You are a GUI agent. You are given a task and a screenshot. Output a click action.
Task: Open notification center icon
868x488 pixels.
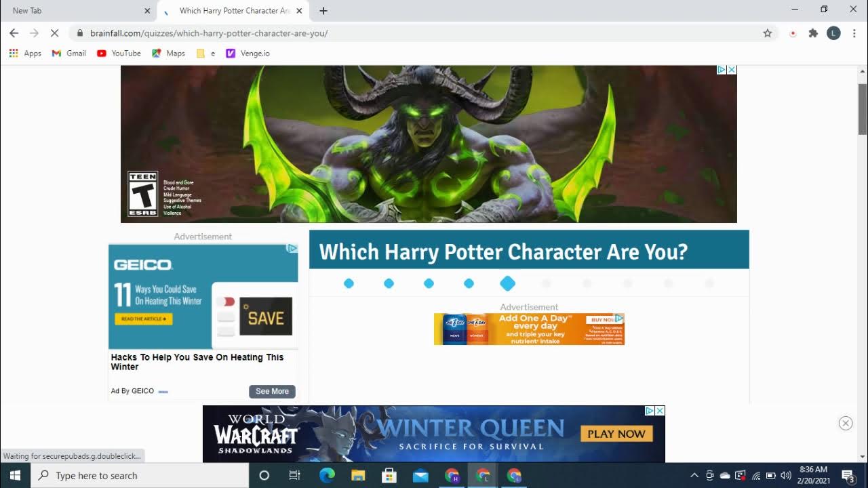point(848,476)
